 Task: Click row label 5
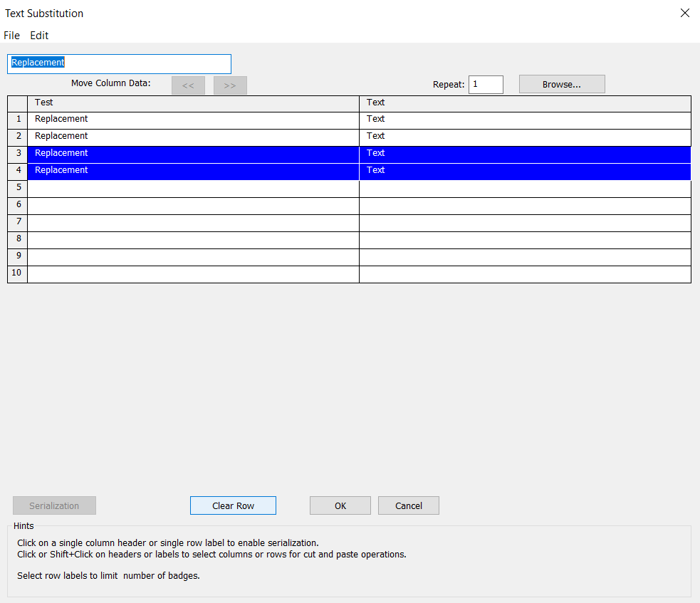pyautogui.click(x=18, y=188)
